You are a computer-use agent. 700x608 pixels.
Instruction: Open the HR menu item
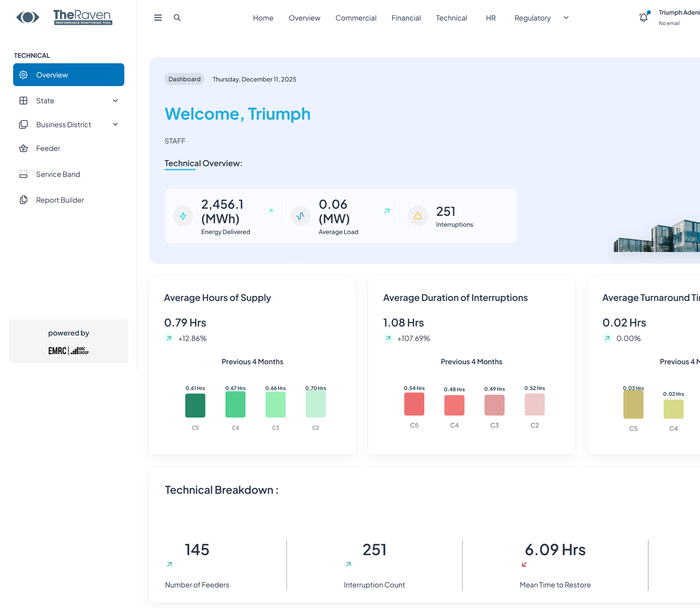491,18
